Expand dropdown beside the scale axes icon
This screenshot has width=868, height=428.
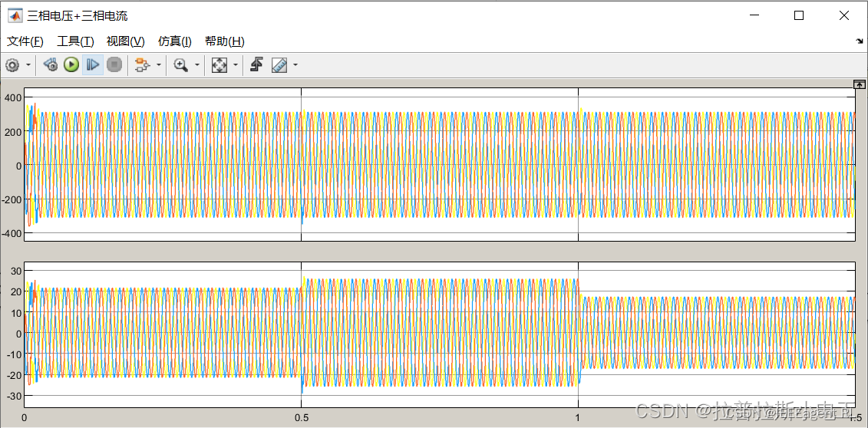(236, 65)
